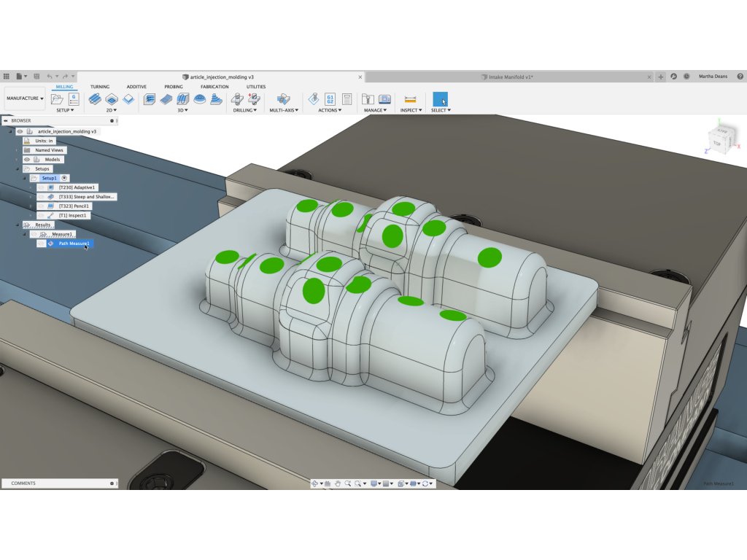
Task: Click the Orbit tool in navigation bar
Action: [x=314, y=483]
